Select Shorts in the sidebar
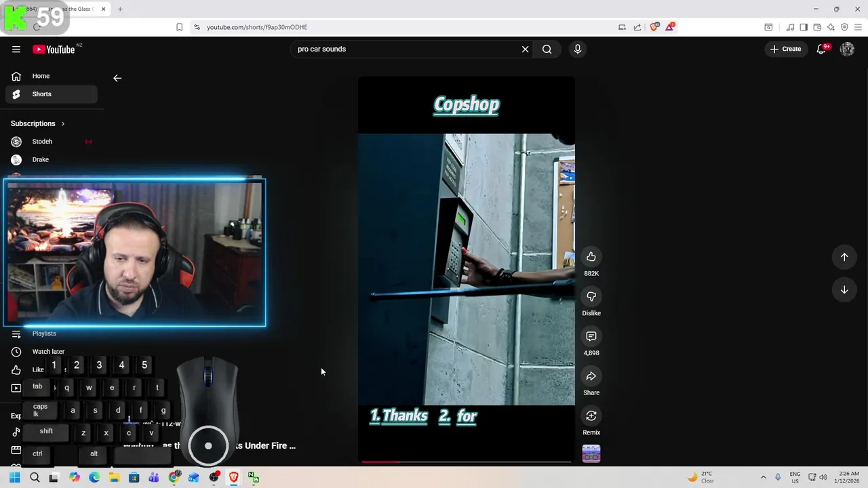This screenshot has height=488, width=868. 52,94
